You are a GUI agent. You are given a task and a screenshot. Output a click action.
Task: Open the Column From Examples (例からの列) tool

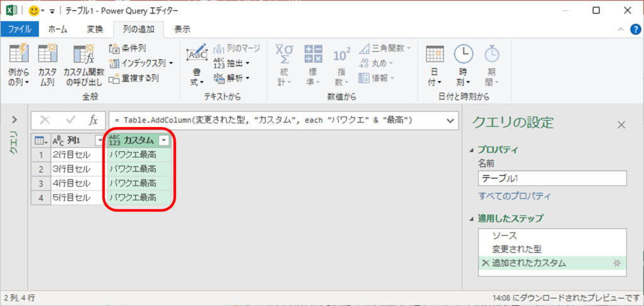[x=19, y=65]
